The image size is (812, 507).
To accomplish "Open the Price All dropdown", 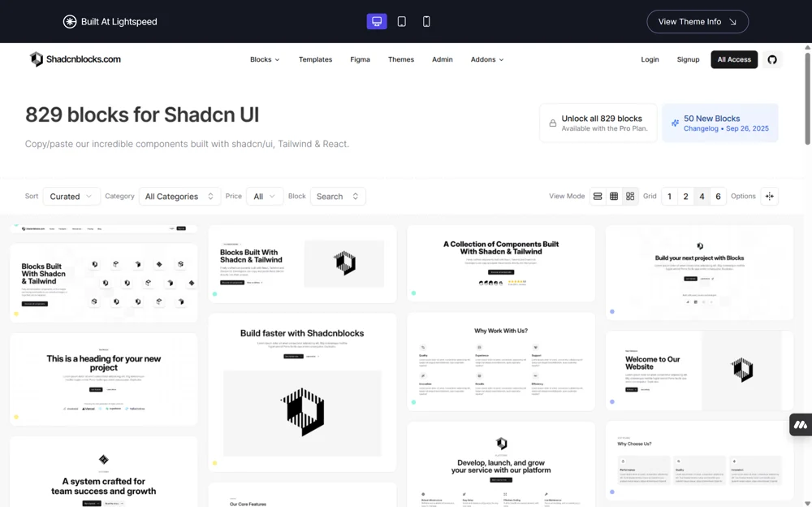I will (x=265, y=196).
